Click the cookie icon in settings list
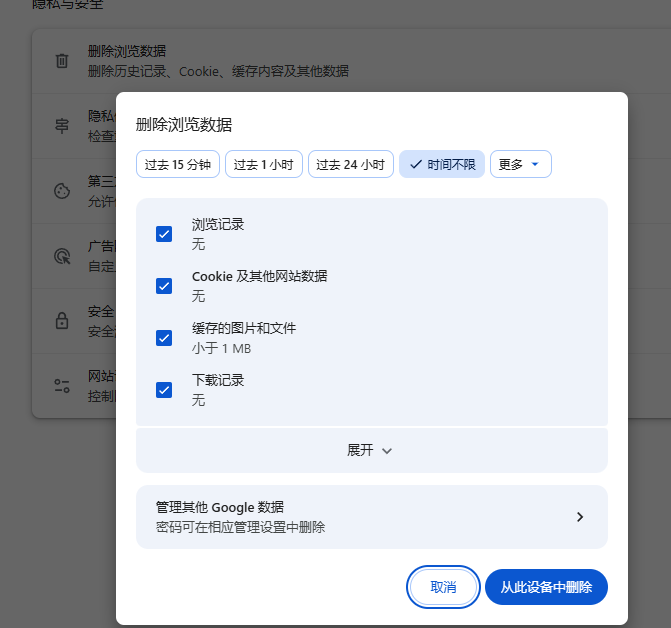The width and height of the screenshot is (671, 628). (62, 191)
